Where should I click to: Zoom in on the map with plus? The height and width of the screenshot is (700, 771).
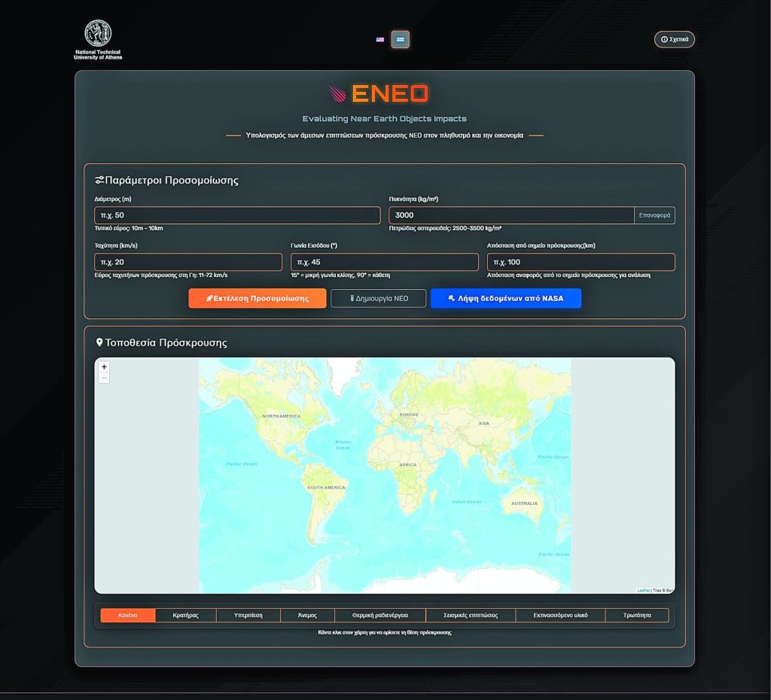104,367
